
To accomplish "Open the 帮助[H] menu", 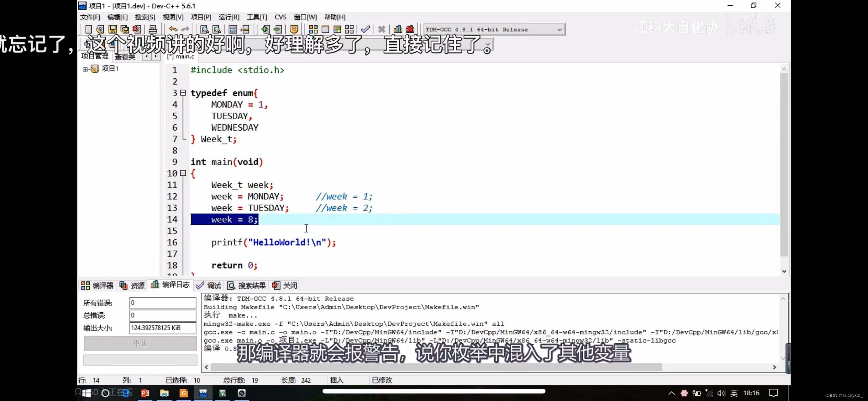I will 334,17.
